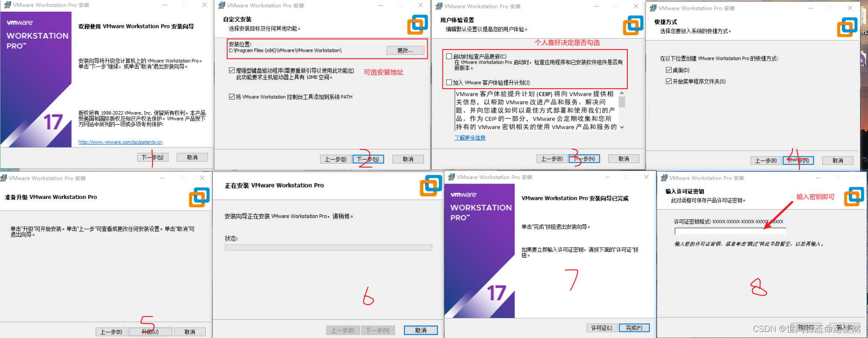The width and height of the screenshot is (868, 338).
Task: Click 更改... to change the install location
Action: pyautogui.click(x=405, y=50)
